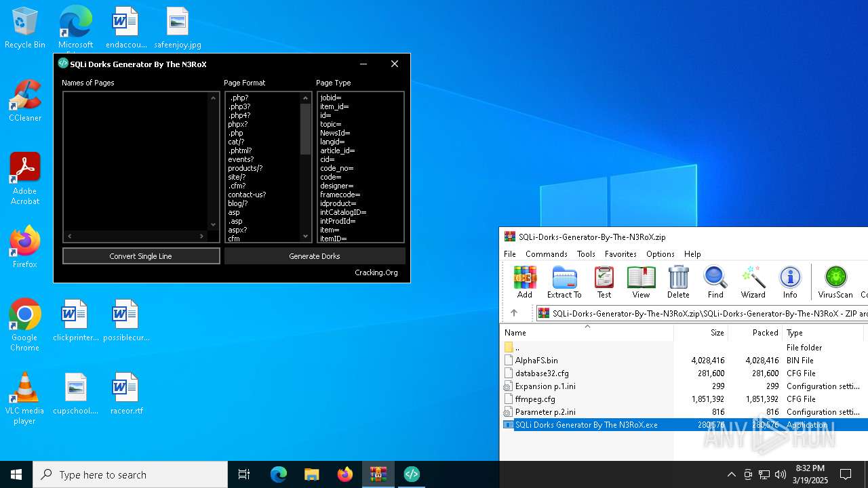Click the Page Format scrollbar thumb
868x488 pixels.
click(x=305, y=129)
